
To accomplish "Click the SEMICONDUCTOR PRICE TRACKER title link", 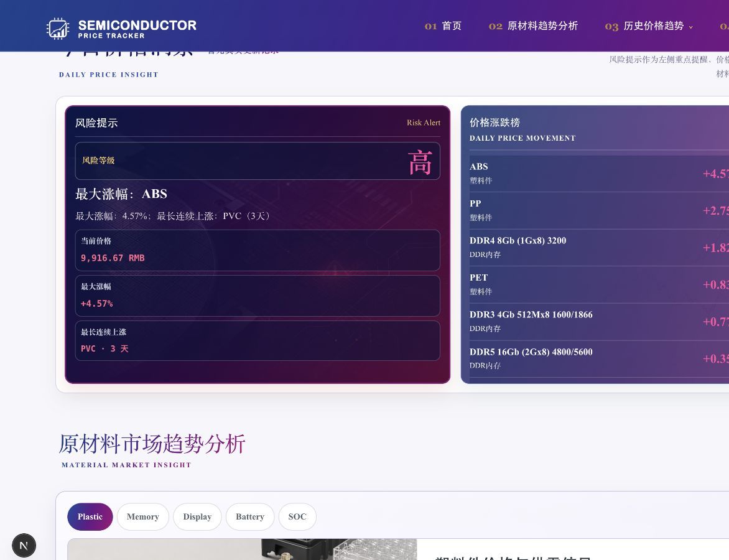I will pos(137,29).
